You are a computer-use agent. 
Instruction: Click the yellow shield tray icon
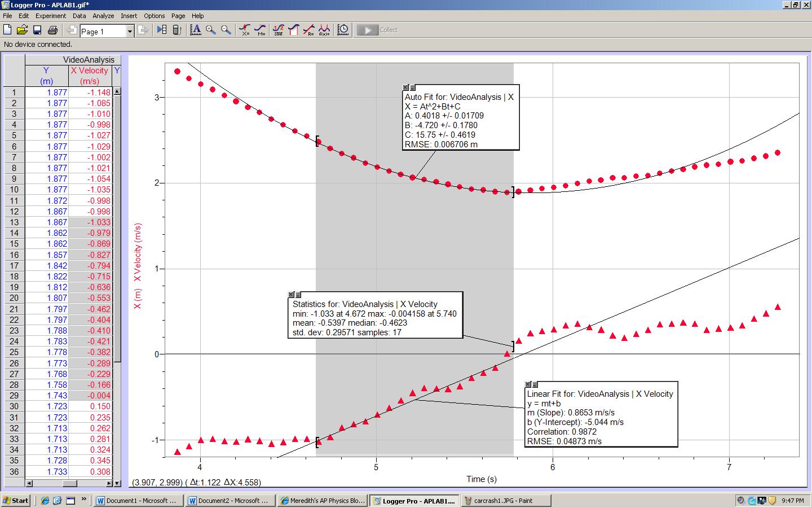point(773,501)
